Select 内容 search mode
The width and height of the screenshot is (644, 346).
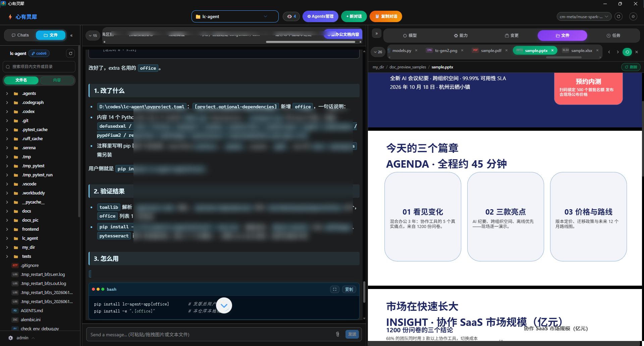tap(57, 80)
